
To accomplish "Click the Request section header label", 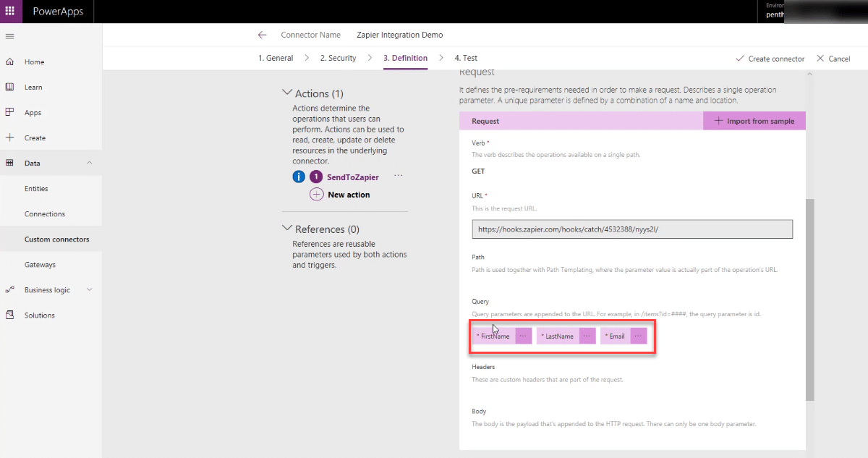I will coord(485,122).
